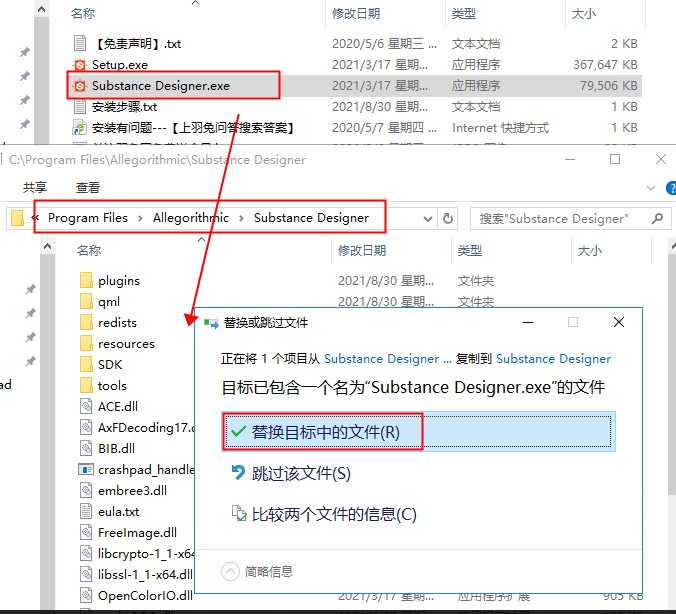Open the 共享 ribbon tab
Screen dimensions: 676x614
pyautogui.click(x=35, y=187)
